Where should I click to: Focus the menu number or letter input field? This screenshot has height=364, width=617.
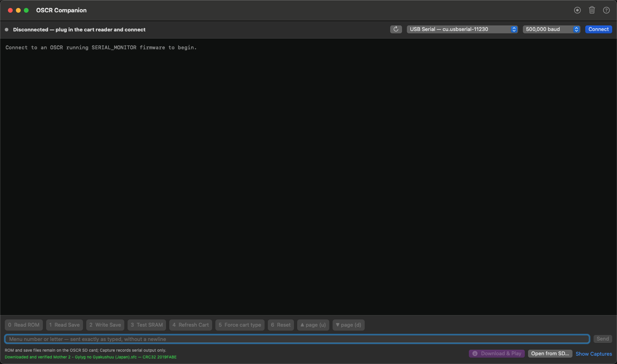(297, 339)
